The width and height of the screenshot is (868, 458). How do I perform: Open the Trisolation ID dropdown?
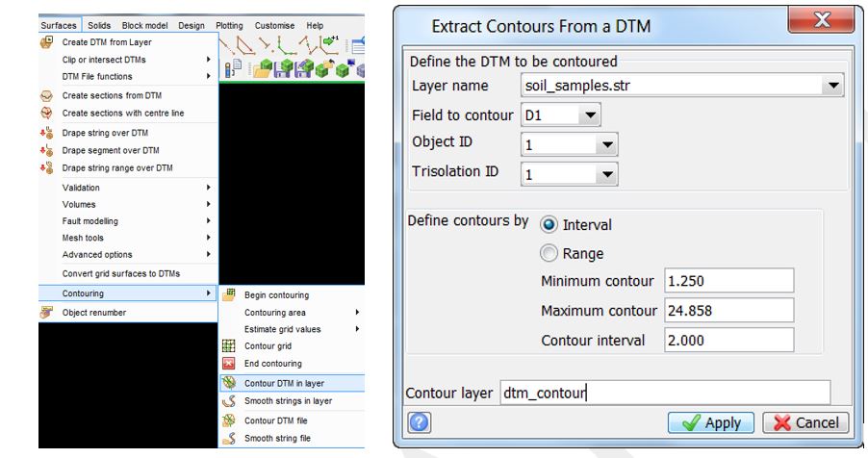pyautogui.click(x=607, y=174)
